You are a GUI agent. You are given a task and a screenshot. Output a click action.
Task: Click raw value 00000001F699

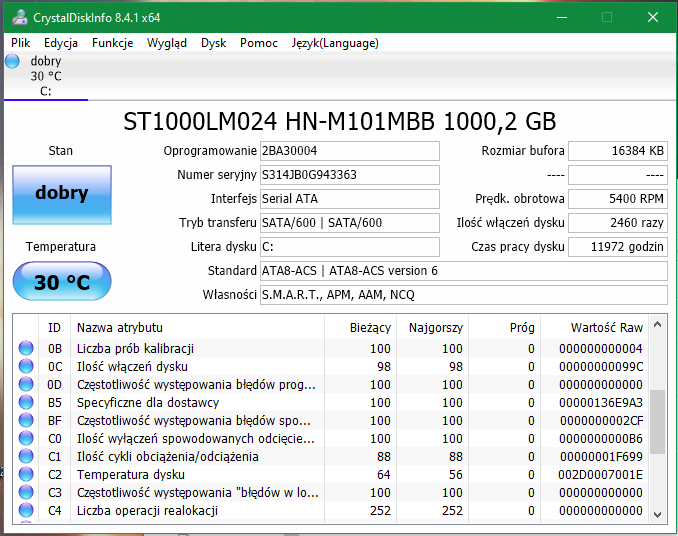601,456
